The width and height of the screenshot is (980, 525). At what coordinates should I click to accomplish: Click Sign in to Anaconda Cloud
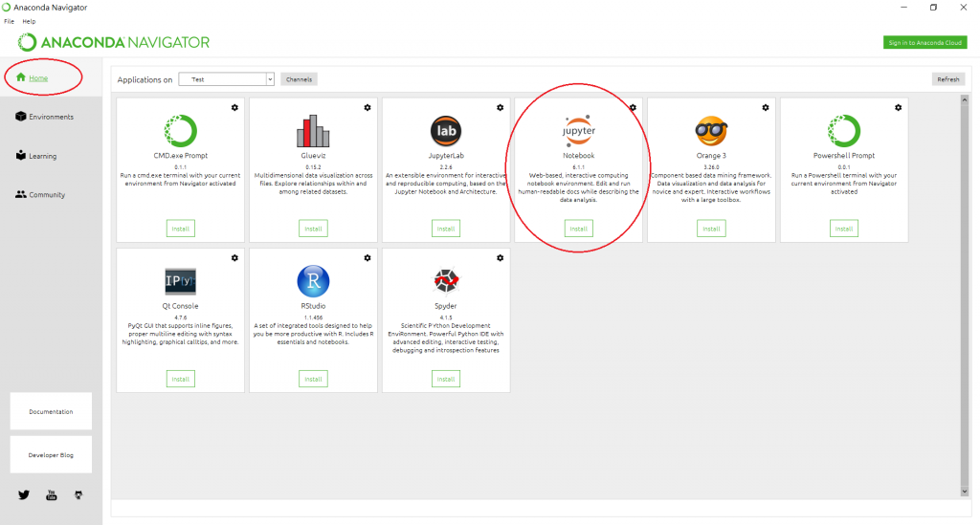(925, 42)
